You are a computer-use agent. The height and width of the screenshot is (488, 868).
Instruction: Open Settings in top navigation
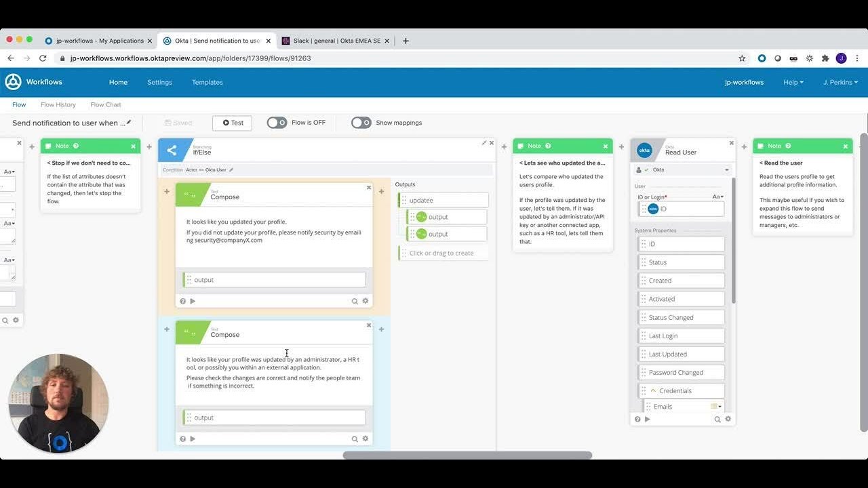[159, 82]
